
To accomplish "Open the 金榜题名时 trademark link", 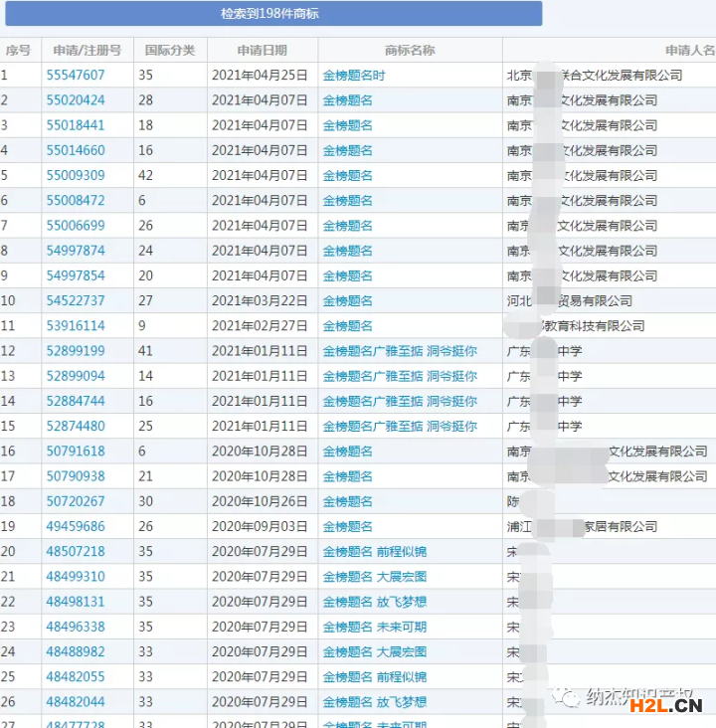I will [x=354, y=75].
